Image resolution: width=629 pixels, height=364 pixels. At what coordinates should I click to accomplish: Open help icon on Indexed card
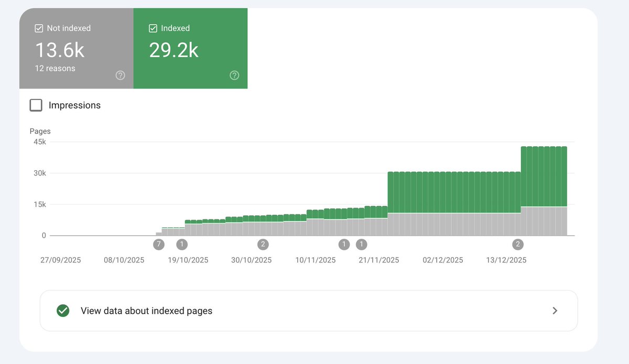(234, 75)
